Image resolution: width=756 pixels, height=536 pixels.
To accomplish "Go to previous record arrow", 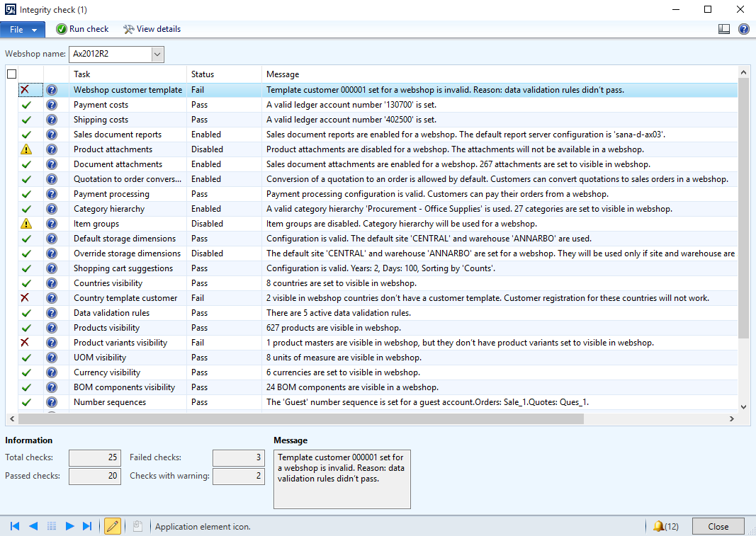I will pyautogui.click(x=33, y=526).
